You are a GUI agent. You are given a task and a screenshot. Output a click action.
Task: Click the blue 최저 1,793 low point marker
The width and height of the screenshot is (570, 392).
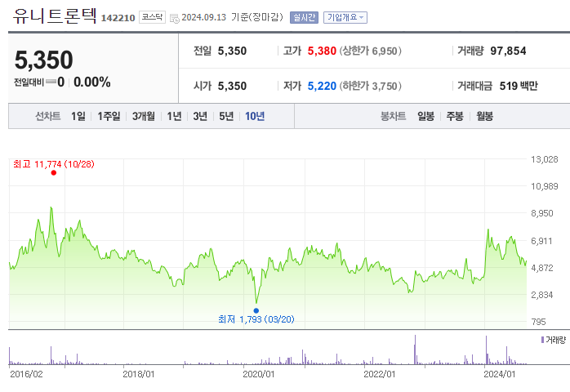coord(256,310)
